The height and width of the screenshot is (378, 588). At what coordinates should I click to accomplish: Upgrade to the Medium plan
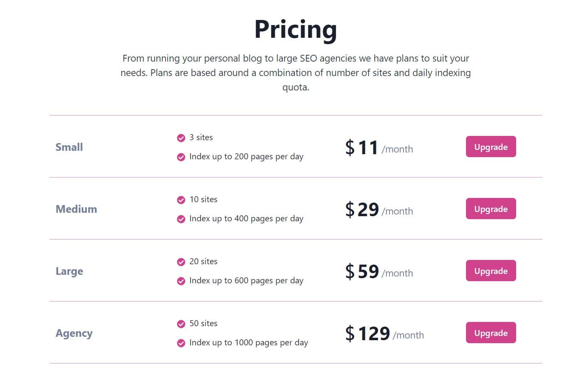(x=491, y=209)
